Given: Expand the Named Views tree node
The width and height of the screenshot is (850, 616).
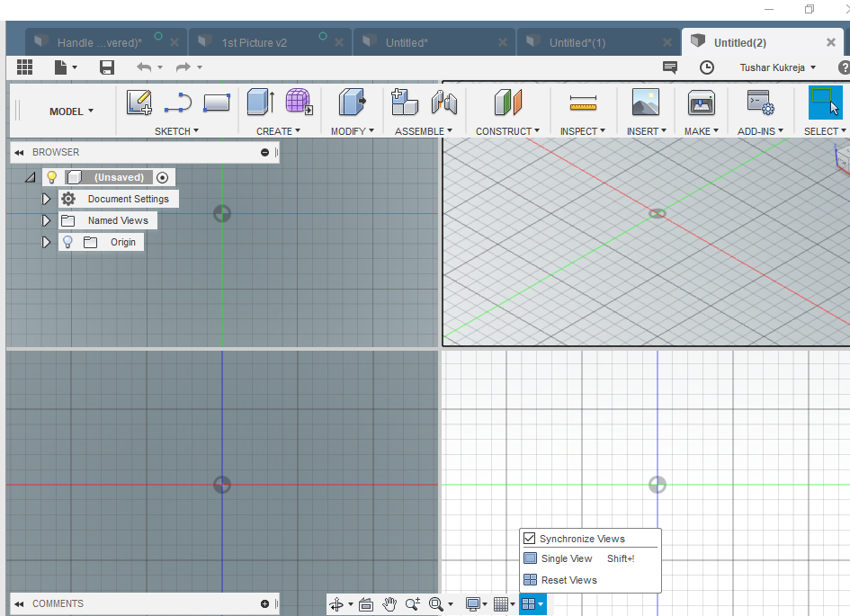Looking at the screenshot, I should click(x=46, y=220).
